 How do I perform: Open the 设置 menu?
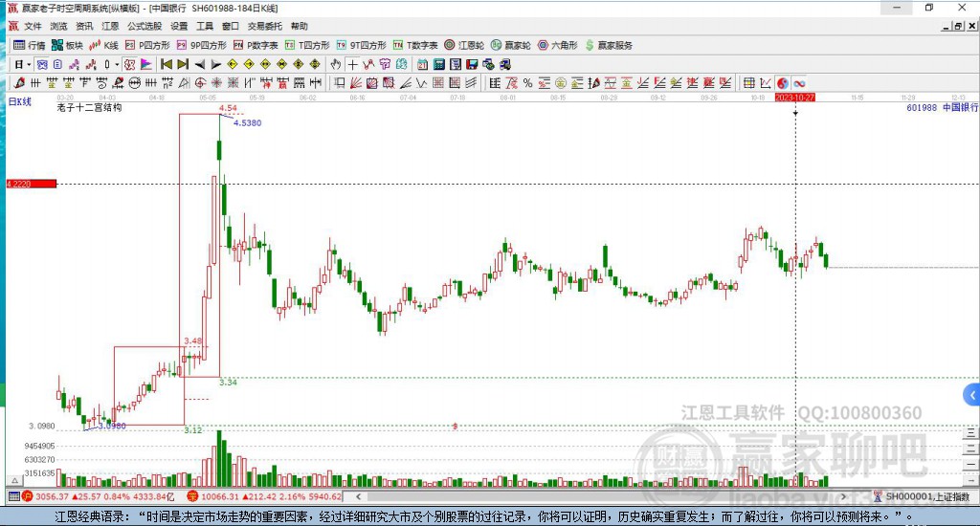click(179, 26)
